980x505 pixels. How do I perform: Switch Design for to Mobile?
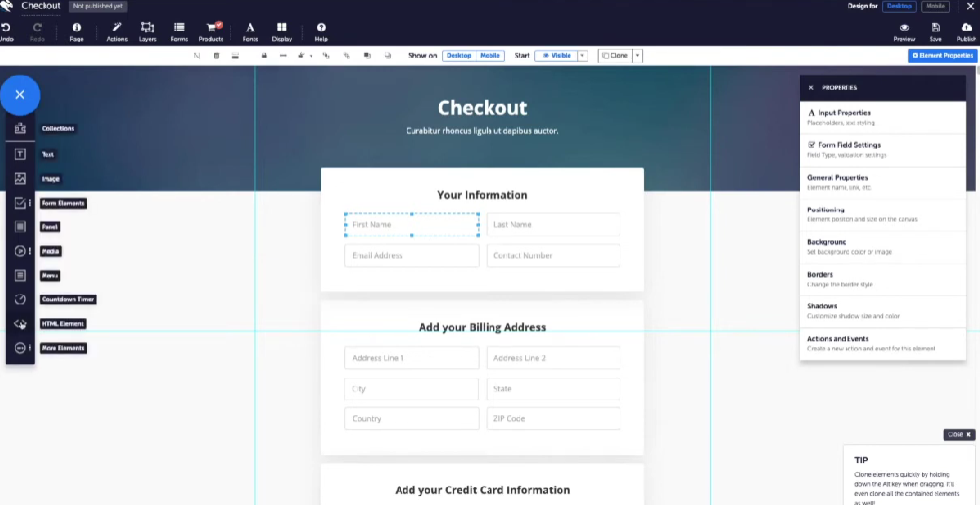pyautogui.click(x=935, y=6)
